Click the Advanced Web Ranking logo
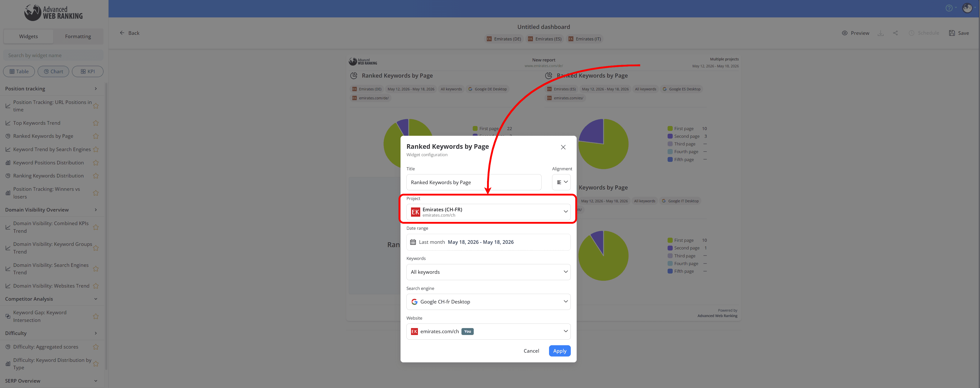Screen dimensions: 980x388 (x=53, y=13)
